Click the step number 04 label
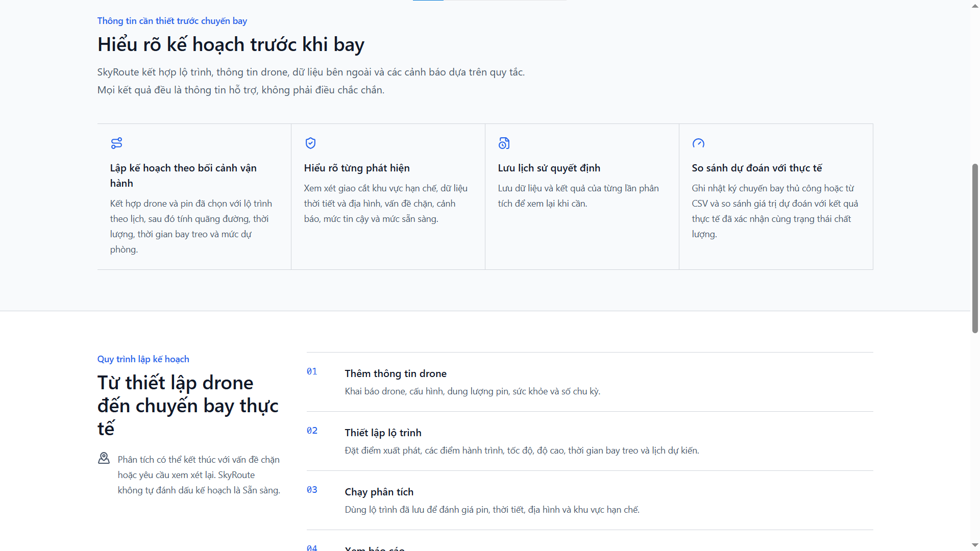 [312, 547]
